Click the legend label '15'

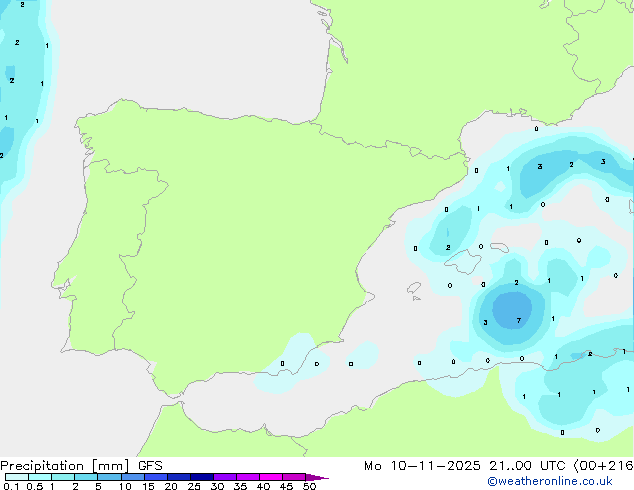coord(148,486)
